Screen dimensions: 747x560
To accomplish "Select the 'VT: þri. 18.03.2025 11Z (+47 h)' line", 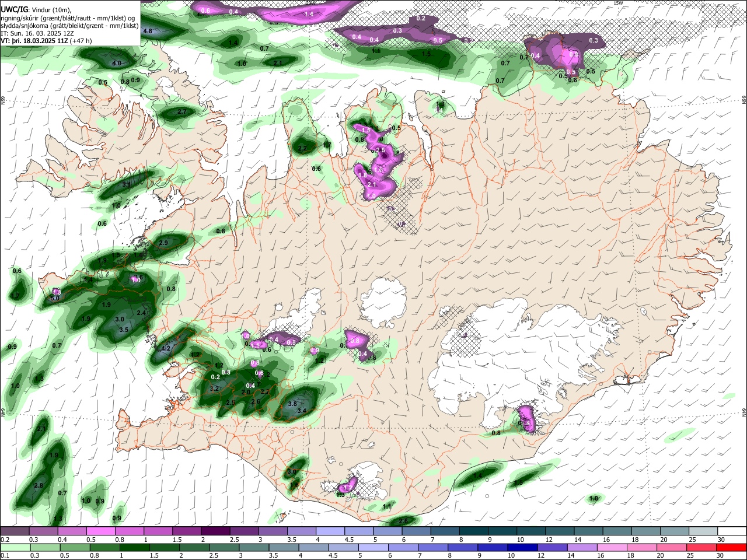I will 46,41.
